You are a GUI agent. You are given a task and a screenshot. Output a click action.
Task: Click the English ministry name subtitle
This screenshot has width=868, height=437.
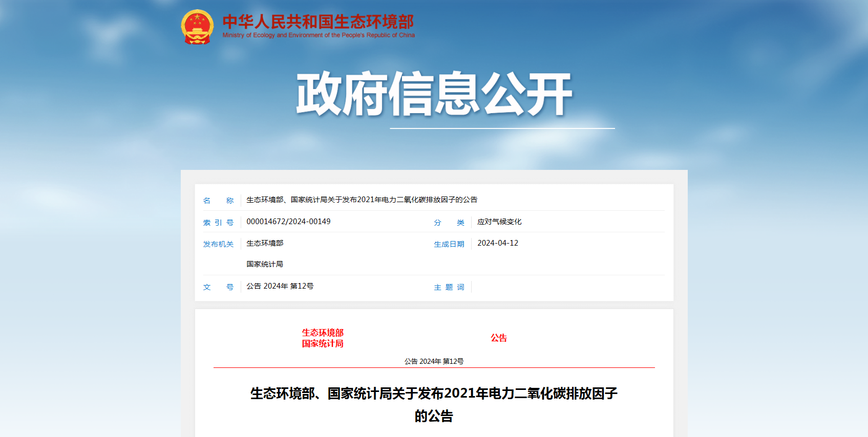(x=319, y=35)
